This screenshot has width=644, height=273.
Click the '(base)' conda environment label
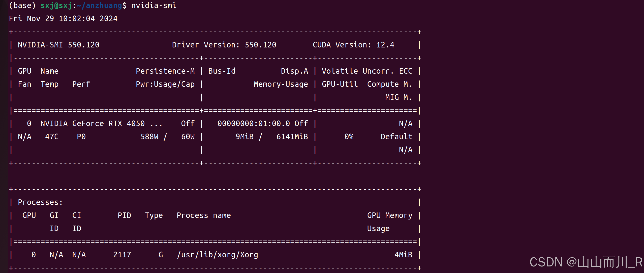pos(22,5)
